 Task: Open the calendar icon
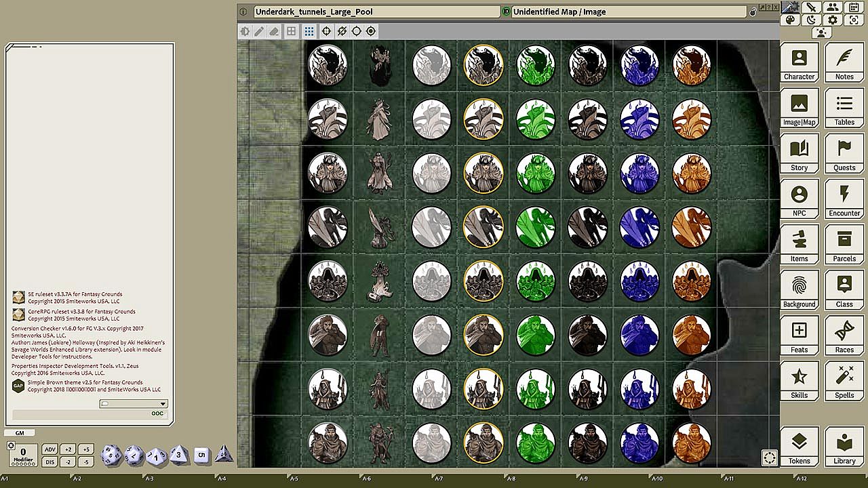click(853, 7)
